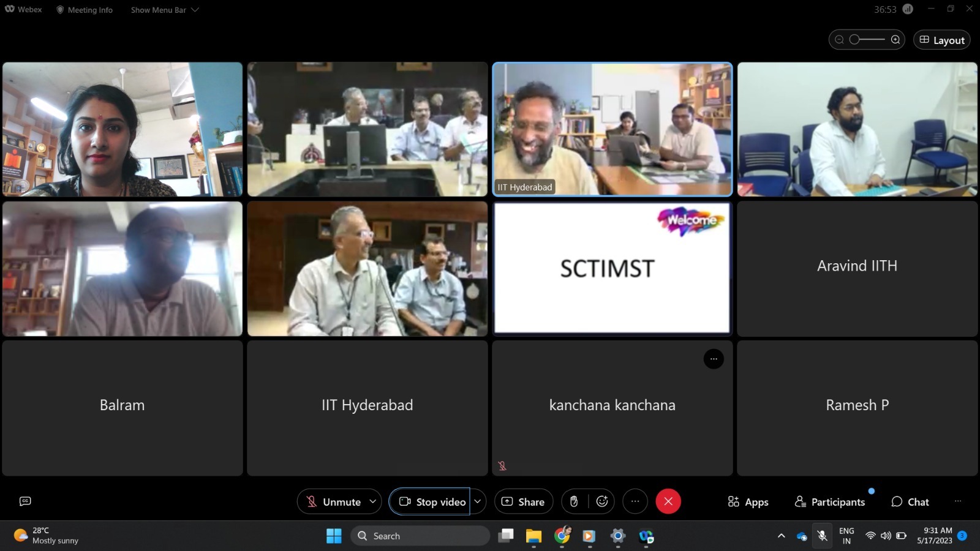Select the IIT Hyderabad active speaker video

click(612, 129)
